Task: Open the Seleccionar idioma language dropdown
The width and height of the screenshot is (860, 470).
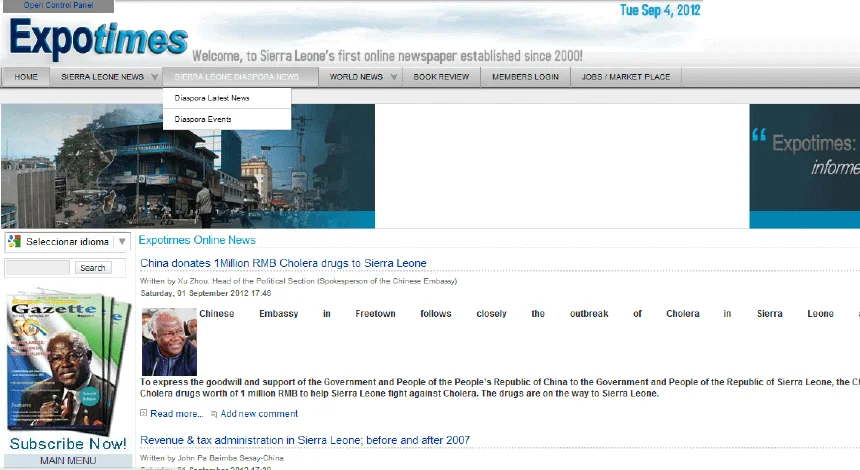Action: pos(66,241)
